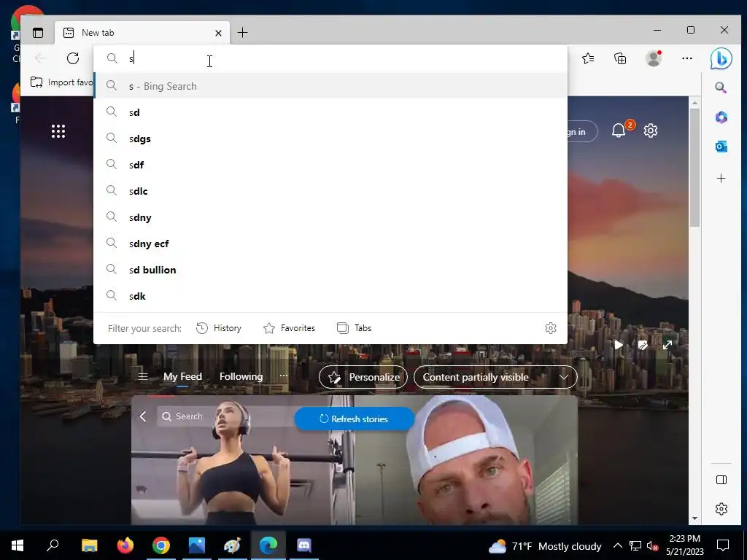Choose the 'sdgs' suggestion
This screenshot has height=560, width=747.
330,139
